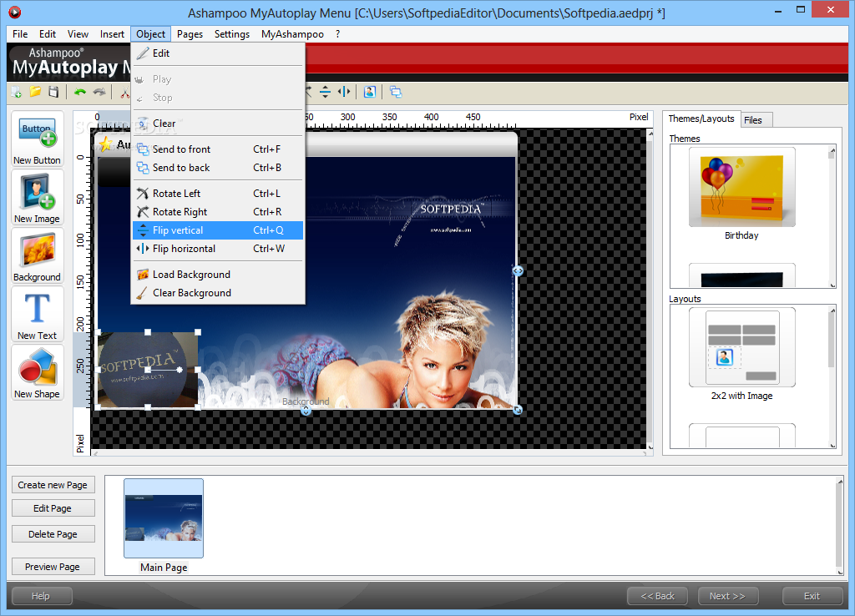This screenshot has height=616, width=855.
Task: Open the Edit menu in menu bar
Action: pos(48,33)
